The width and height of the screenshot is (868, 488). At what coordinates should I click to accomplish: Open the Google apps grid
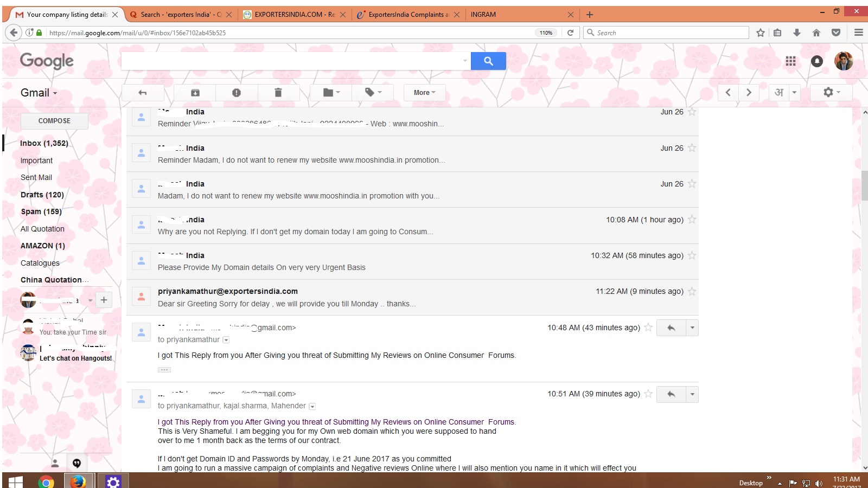tap(791, 61)
